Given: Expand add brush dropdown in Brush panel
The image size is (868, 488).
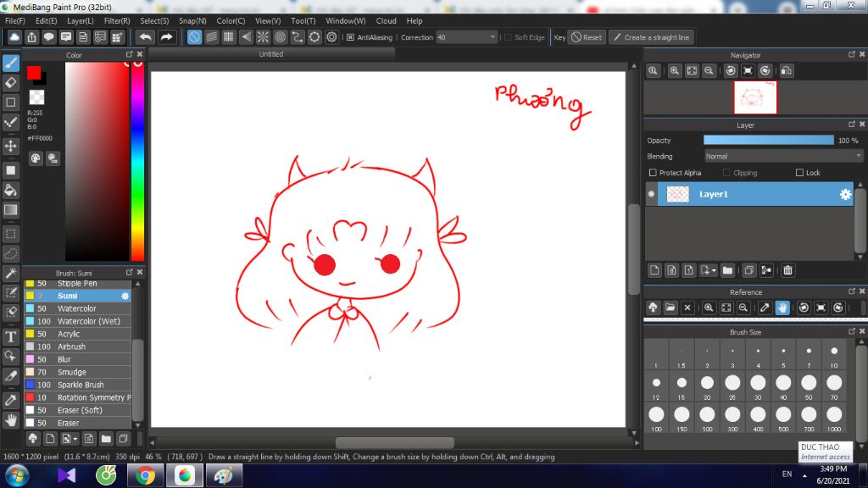Looking at the screenshot, I should tap(75, 439).
